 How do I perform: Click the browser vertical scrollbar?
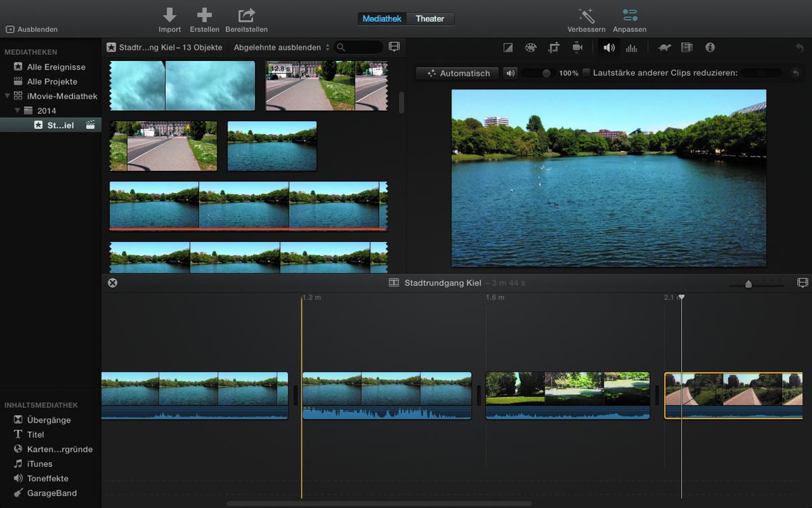[401, 102]
